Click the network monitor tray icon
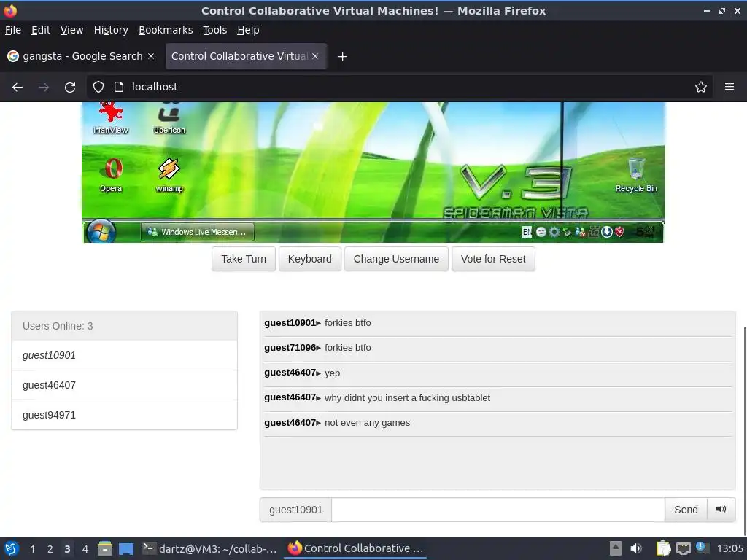This screenshot has height=560, width=747. [x=683, y=548]
